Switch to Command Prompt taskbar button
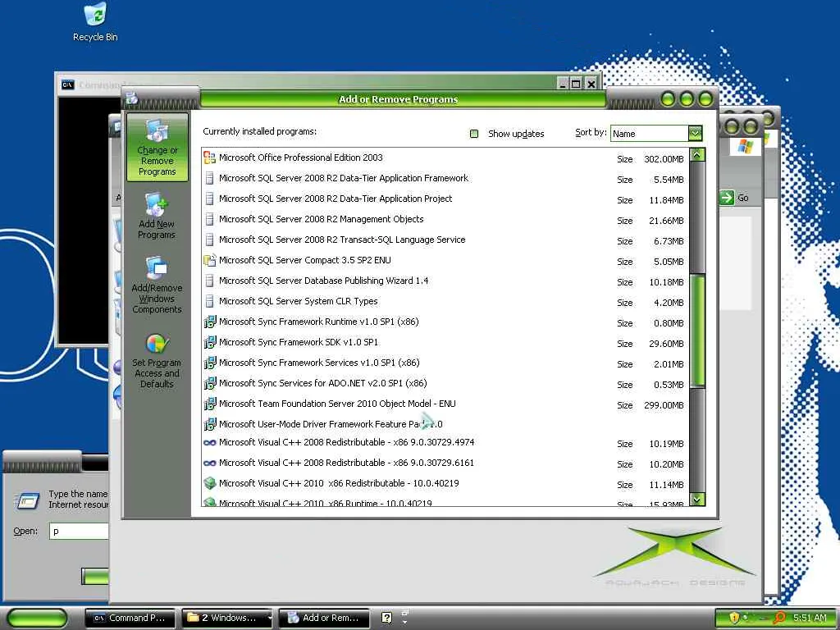This screenshot has height=630, width=840. click(x=130, y=619)
